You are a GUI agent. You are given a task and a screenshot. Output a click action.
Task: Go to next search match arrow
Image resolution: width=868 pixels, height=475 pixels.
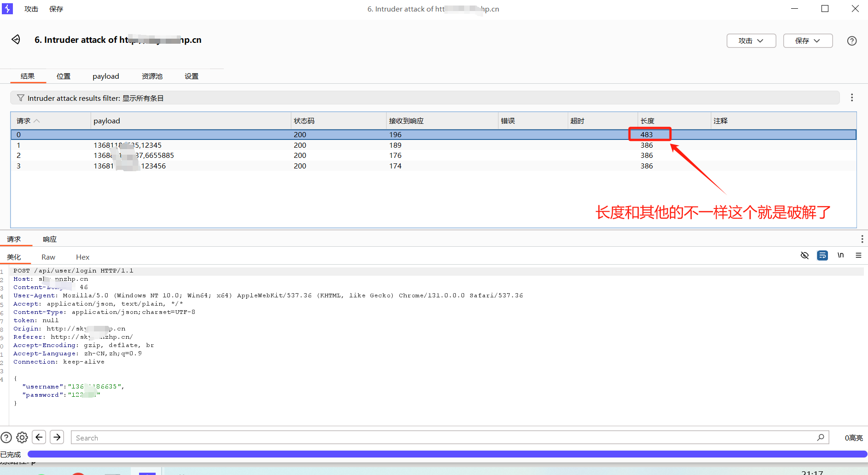57,437
